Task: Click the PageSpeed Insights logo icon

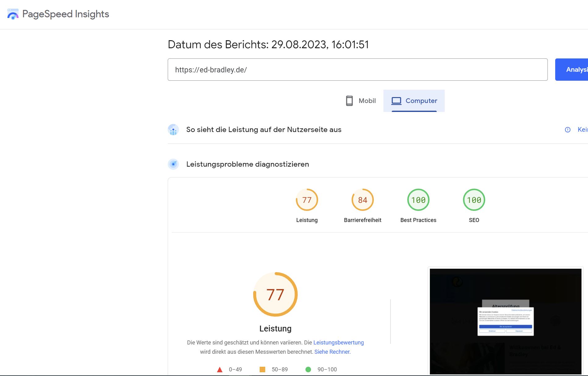Action: click(13, 14)
